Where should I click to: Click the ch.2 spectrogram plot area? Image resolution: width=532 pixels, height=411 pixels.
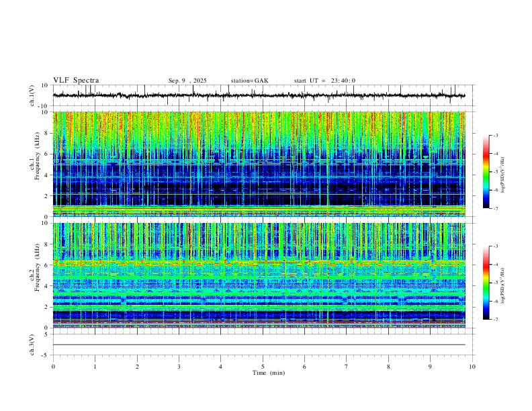[259, 275]
